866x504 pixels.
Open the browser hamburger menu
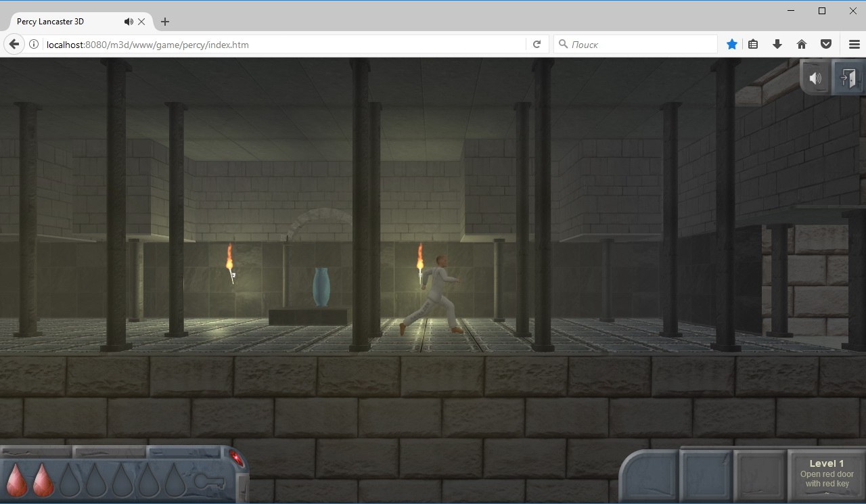[854, 45]
